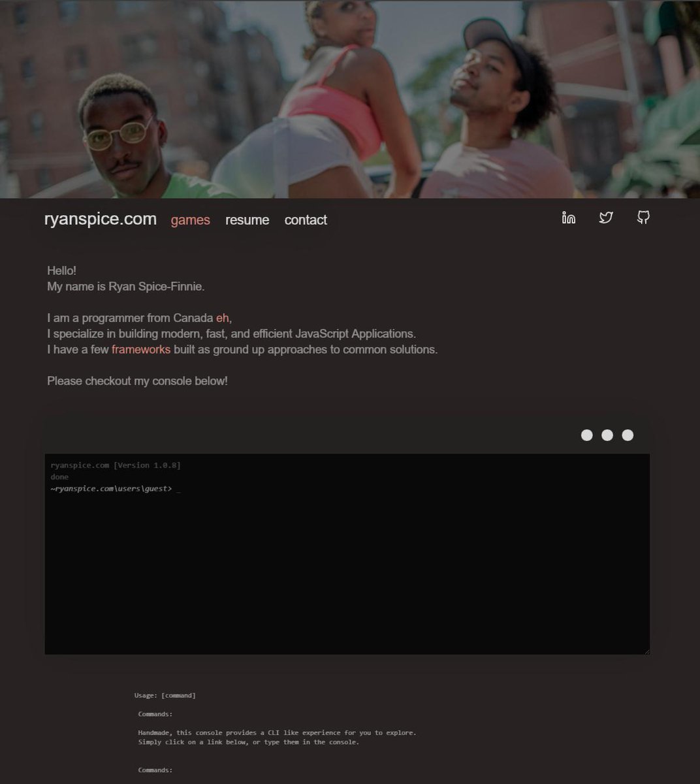This screenshot has height=784, width=700.
Task: Click the last console window dot
Action: point(628,435)
